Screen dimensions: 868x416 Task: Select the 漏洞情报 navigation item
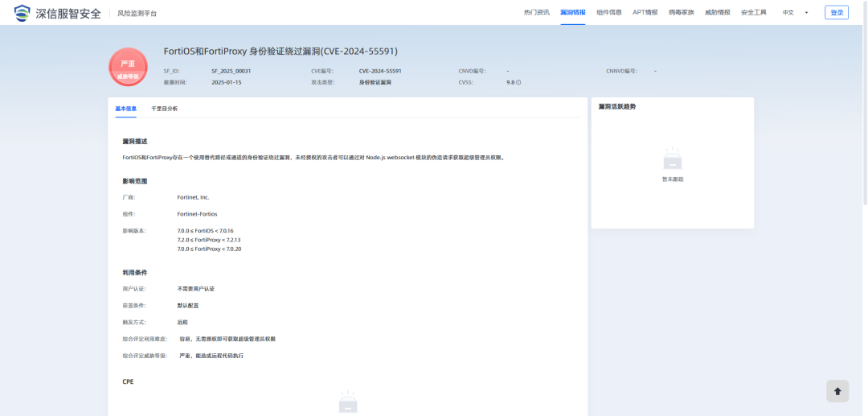(572, 12)
